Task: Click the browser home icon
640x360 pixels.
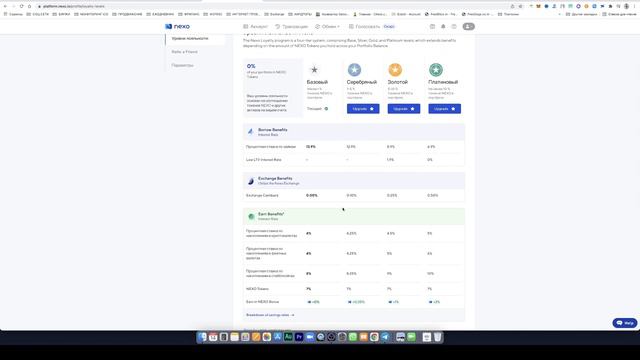Action: tap(29, 6)
